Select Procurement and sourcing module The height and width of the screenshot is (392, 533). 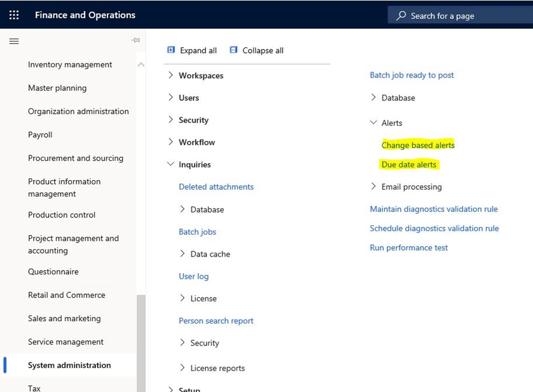76,158
